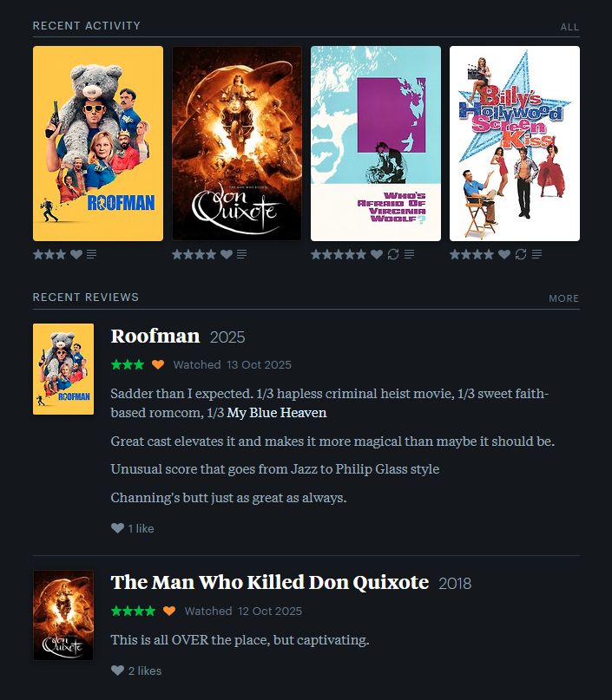
Task: Click orange heart beside Roofman star rating
Action: pos(158,364)
